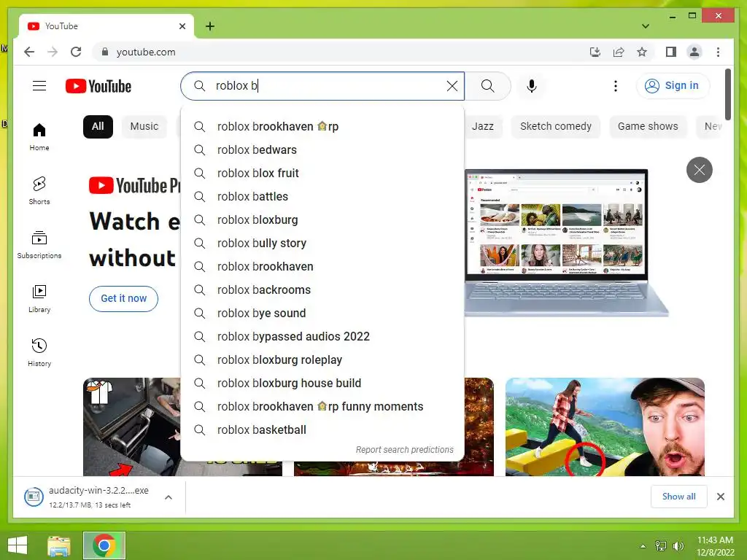Open Shorts in the sidebar

click(39, 190)
